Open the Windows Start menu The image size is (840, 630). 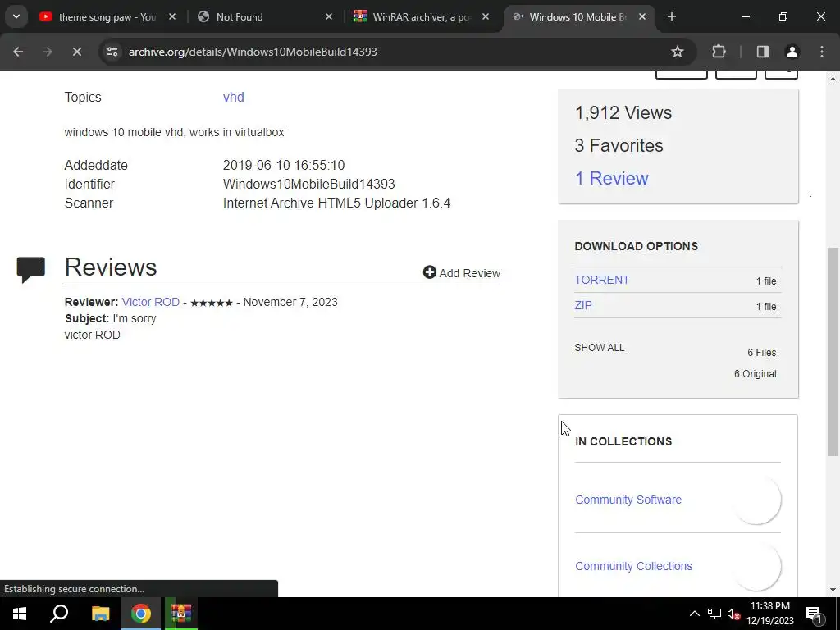coord(20,614)
